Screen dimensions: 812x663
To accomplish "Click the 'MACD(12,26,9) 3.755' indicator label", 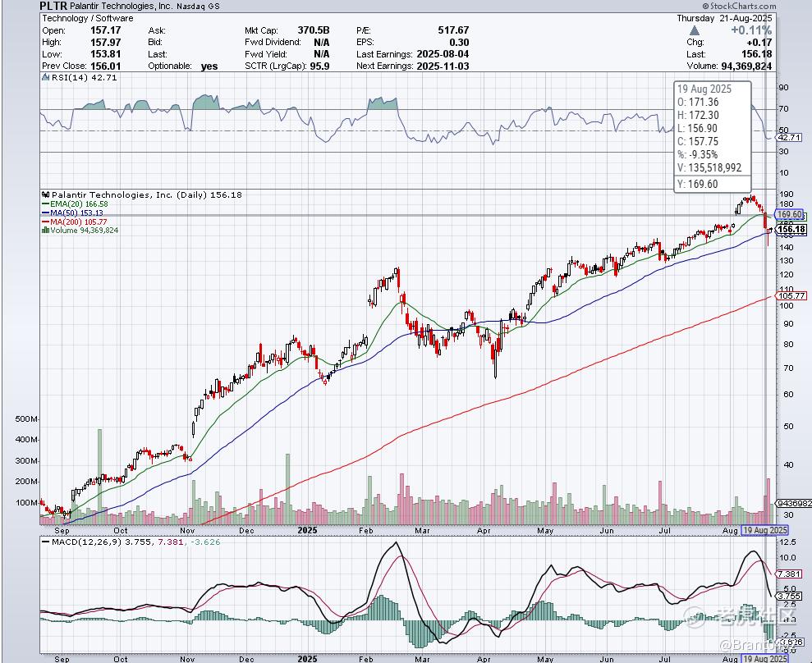I will tap(102, 542).
